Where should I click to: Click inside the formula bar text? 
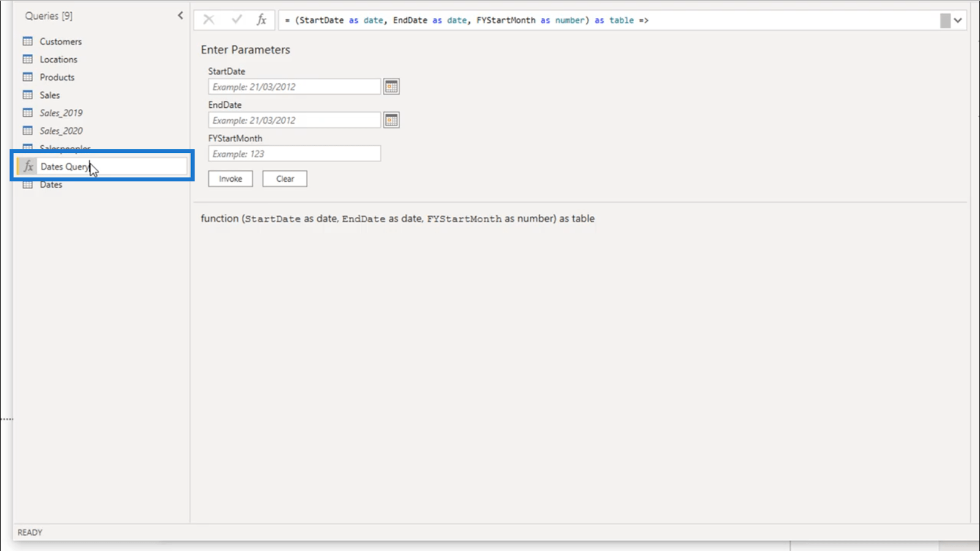[466, 20]
